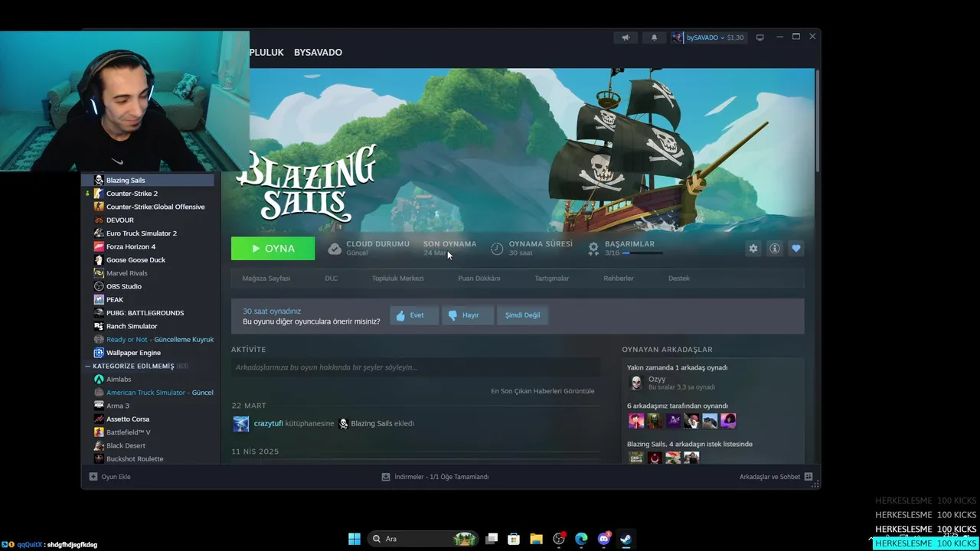Open the notifications bell icon

click(x=654, y=37)
